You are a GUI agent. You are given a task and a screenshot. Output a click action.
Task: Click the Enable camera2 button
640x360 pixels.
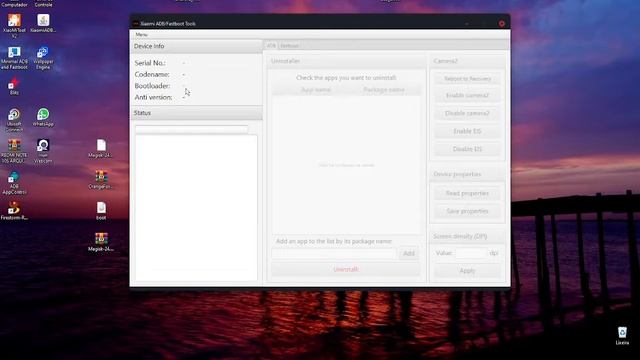467,96
